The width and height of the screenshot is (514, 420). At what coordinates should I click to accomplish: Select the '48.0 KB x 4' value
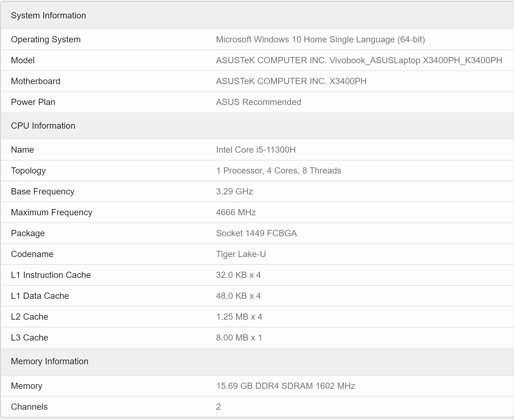pos(238,296)
